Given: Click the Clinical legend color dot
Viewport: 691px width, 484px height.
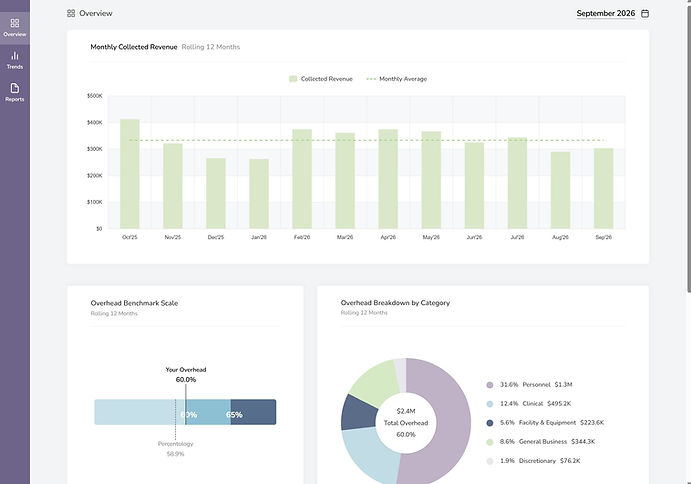Looking at the screenshot, I should coord(490,404).
